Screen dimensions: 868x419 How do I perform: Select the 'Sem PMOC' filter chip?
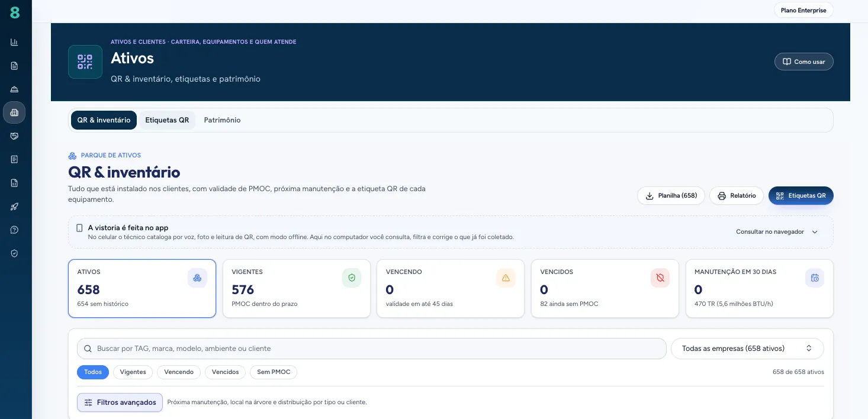pyautogui.click(x=274, y=372)
